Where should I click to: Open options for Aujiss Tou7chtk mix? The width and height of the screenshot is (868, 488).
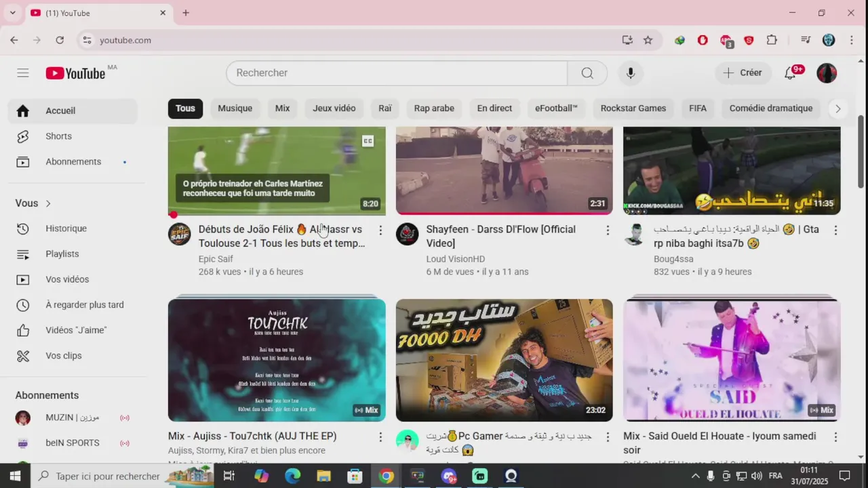(x=380, y=437)
